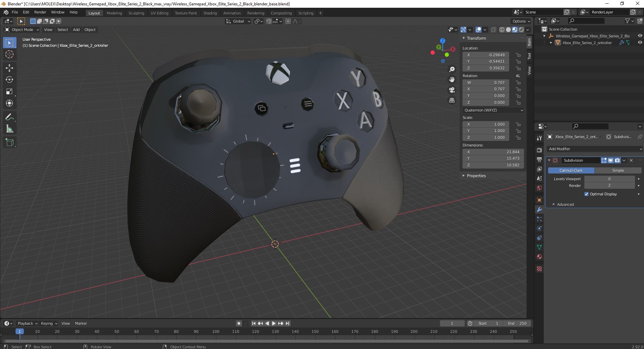Screen dimensions: 644x349
Task: Select the Add Cube tool
Action: (x=9, y=142)
